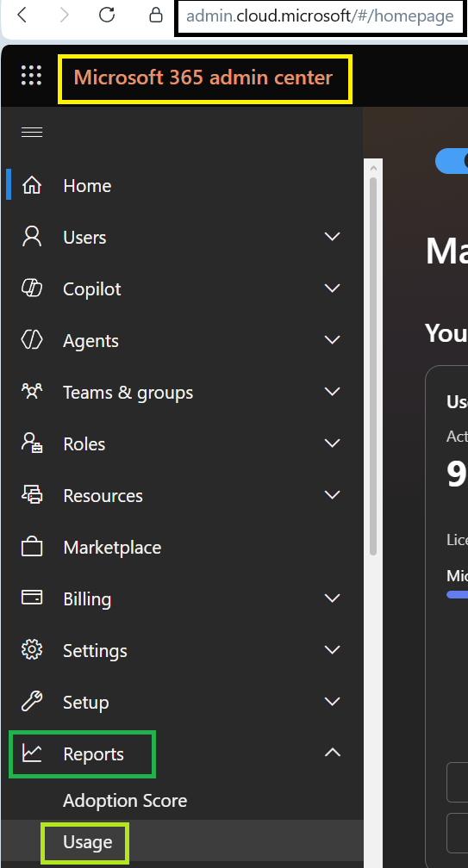Click the Roles icon
The height and width of the screenshot is (868, 468).
click(x=32, y=443)
